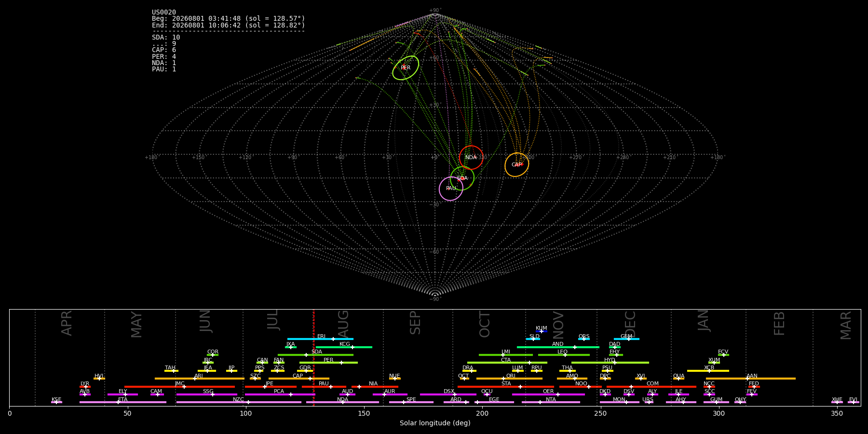Image resolution: width=868 pixels, height=434 pixels.
Task: Select the XCB yellow shower bar
Action: (708, 371)
